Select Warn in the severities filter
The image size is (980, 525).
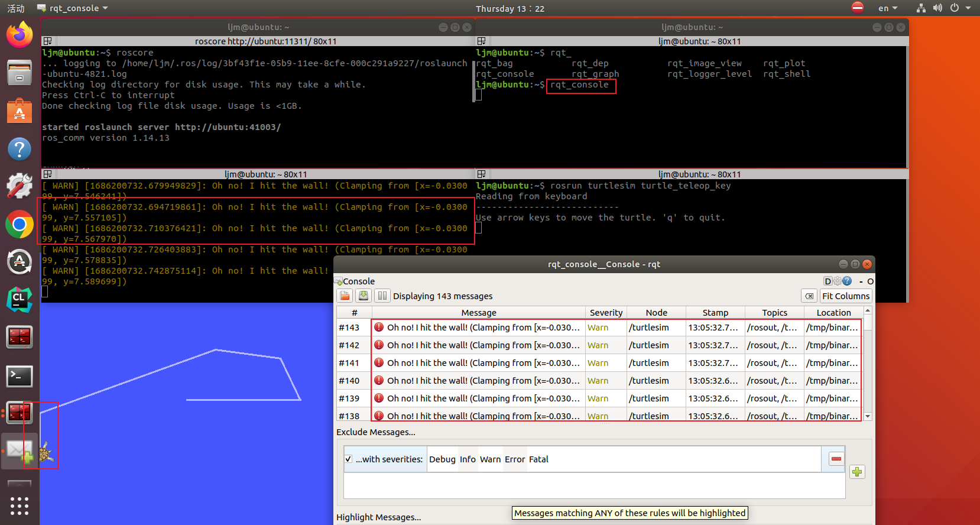tap(490, 459)
